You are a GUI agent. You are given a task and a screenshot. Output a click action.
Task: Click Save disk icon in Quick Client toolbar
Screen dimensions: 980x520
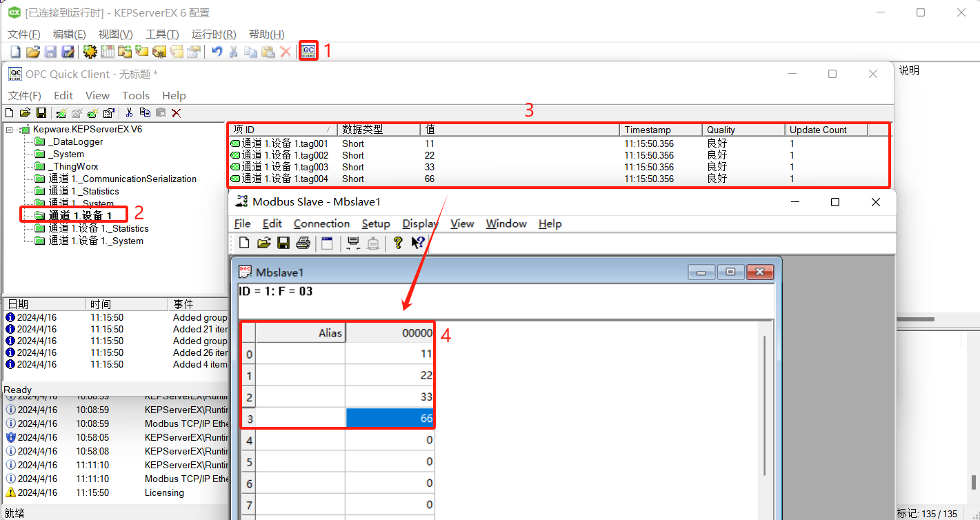click(41, 112)
